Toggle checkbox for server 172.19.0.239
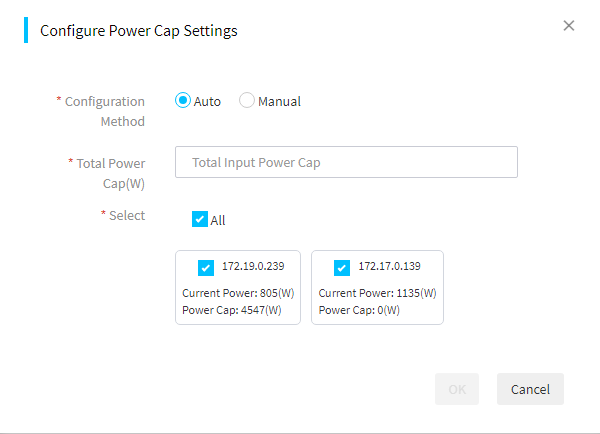This screenshot has height=434, width=600. click(206, 268)
